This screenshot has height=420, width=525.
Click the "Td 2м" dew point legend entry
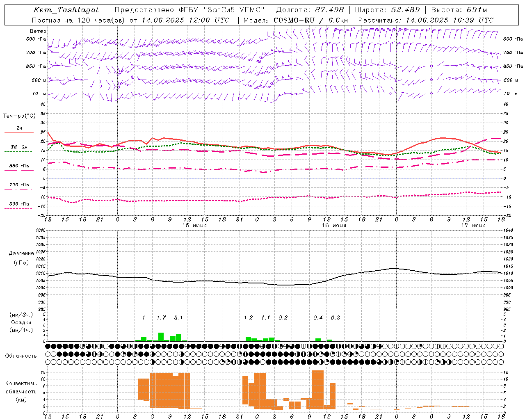(19, 147)
